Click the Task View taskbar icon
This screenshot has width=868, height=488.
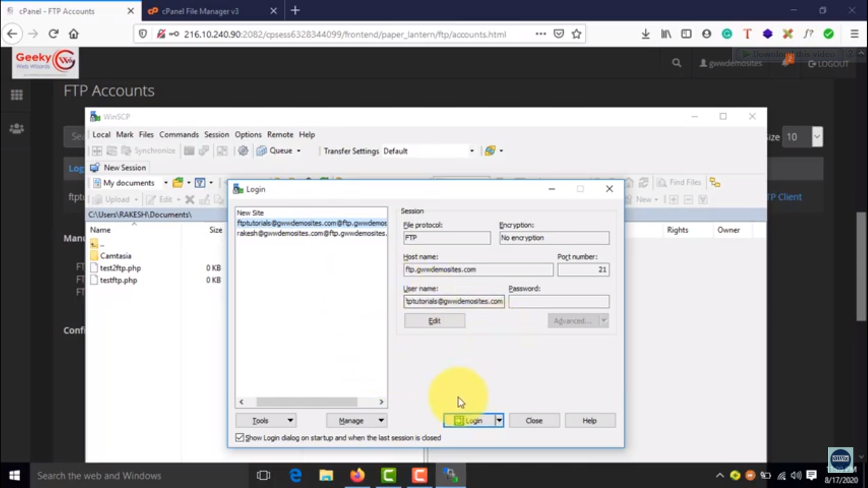click(x=263, y=475)
